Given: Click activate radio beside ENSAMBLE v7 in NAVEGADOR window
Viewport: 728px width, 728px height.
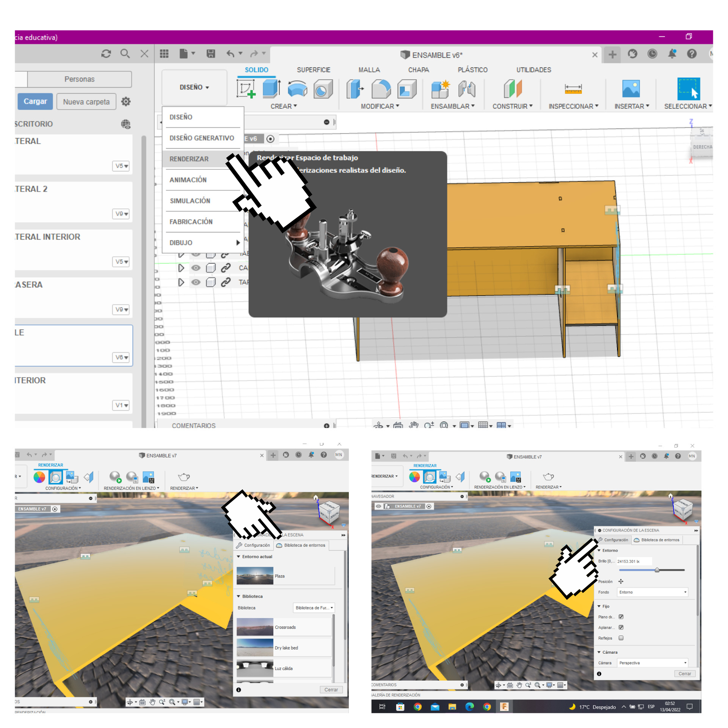Looking at the screenshot, I should pyautogui.click(x=429, y=506).
